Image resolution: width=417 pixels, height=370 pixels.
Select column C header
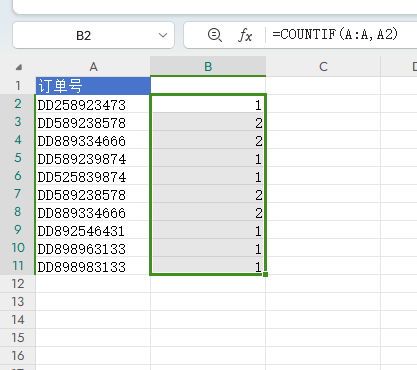[323, 67]
